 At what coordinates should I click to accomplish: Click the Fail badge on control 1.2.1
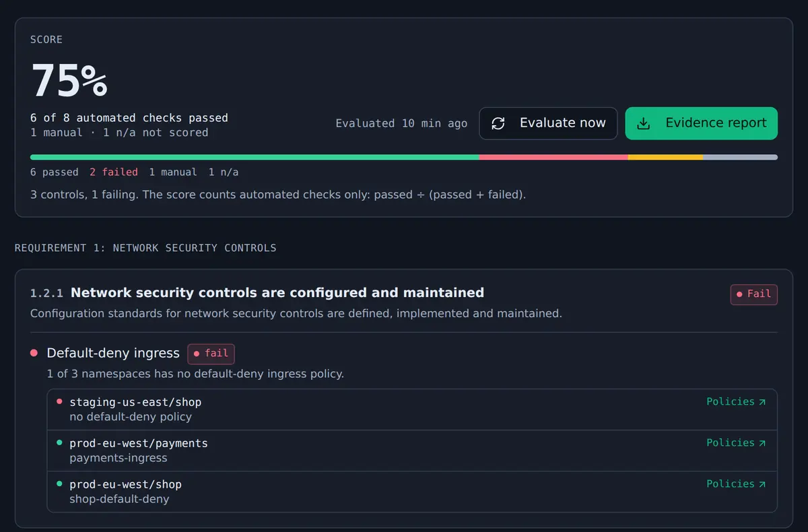[x=754, y=294]
